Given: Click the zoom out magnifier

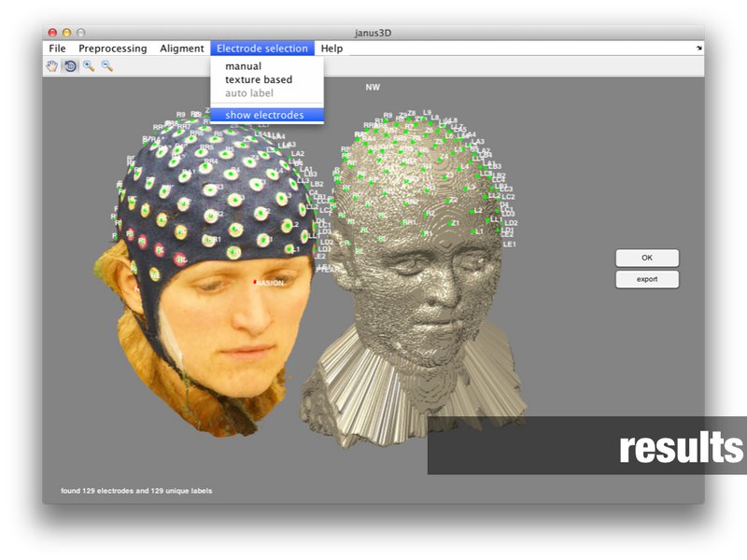Looking at the screenshot, I should [106, 66].
